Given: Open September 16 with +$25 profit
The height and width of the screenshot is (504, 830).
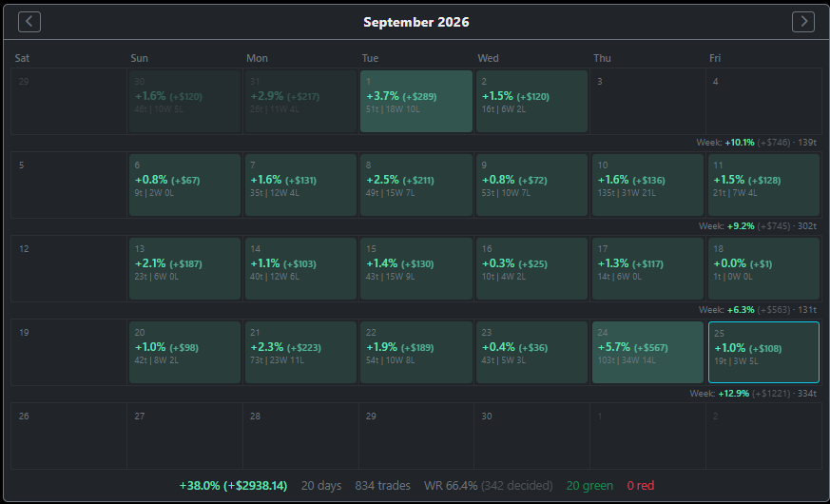Looking at the screenshot, I should pos(532,268).
